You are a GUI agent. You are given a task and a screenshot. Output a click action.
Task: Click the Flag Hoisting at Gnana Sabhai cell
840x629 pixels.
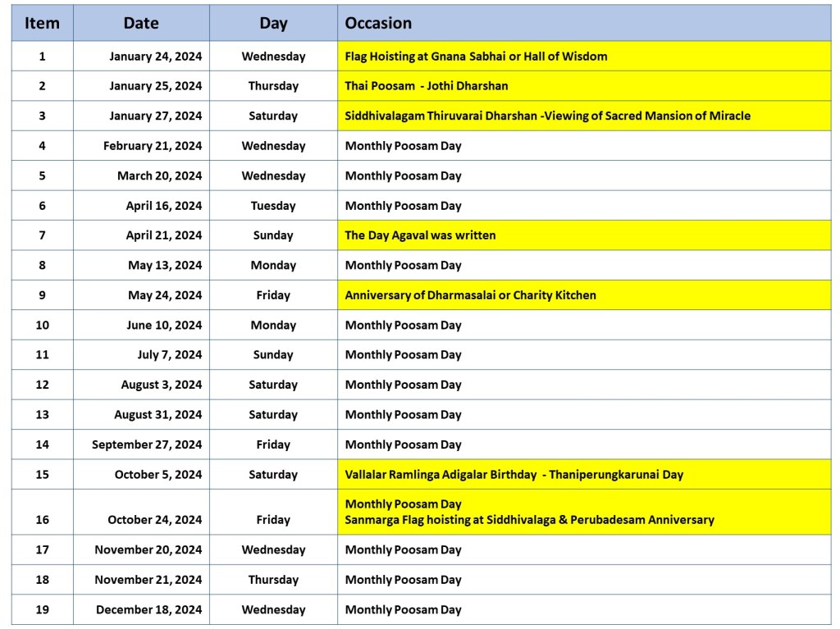pos(476,57)
